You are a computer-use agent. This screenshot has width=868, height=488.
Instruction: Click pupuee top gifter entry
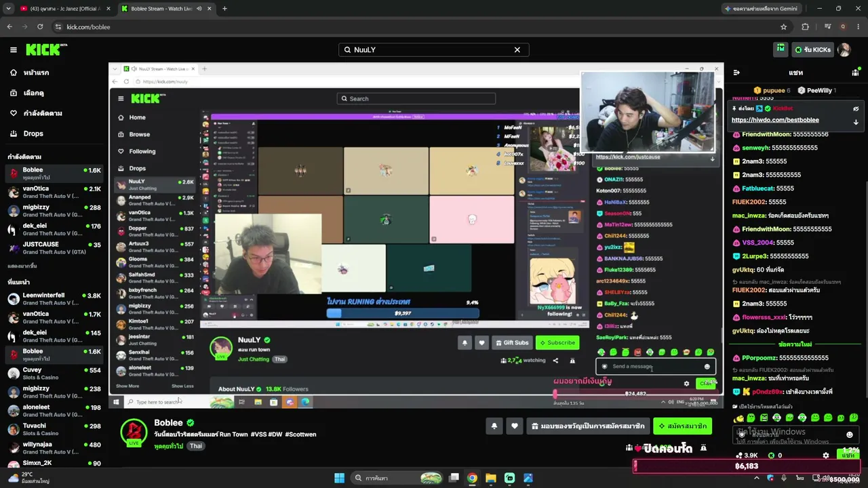[772, 90]
